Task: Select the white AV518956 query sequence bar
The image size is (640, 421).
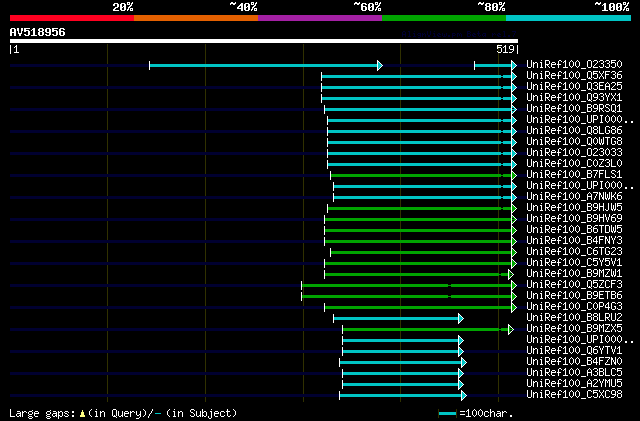Action: point(264,41)
